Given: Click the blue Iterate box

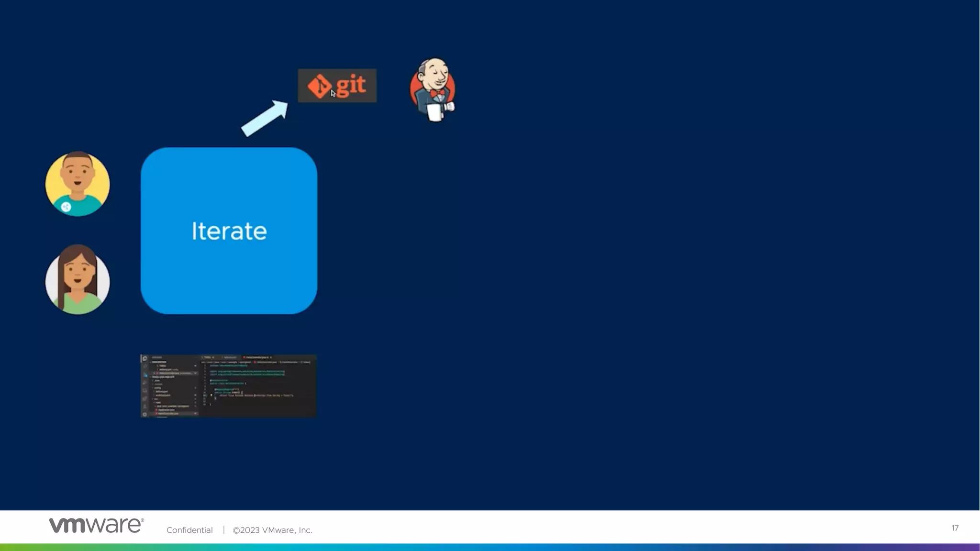Looking at the screenshot, I should [229, 231].
